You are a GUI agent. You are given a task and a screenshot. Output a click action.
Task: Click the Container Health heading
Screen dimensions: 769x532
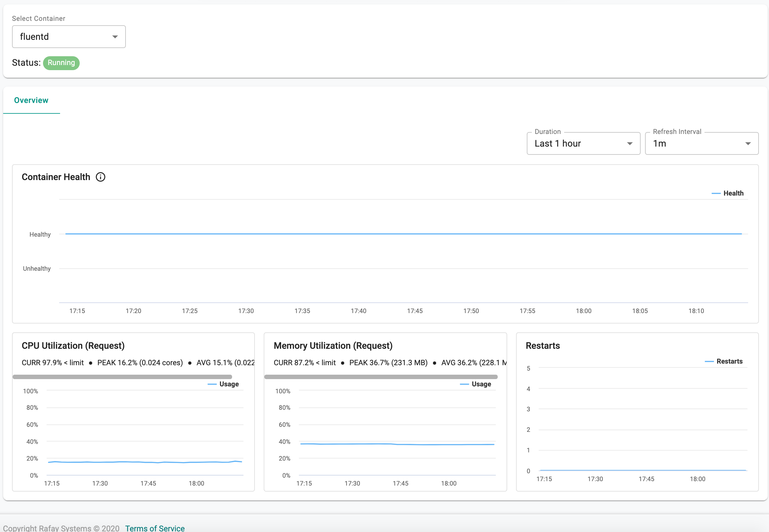[56, 177]
